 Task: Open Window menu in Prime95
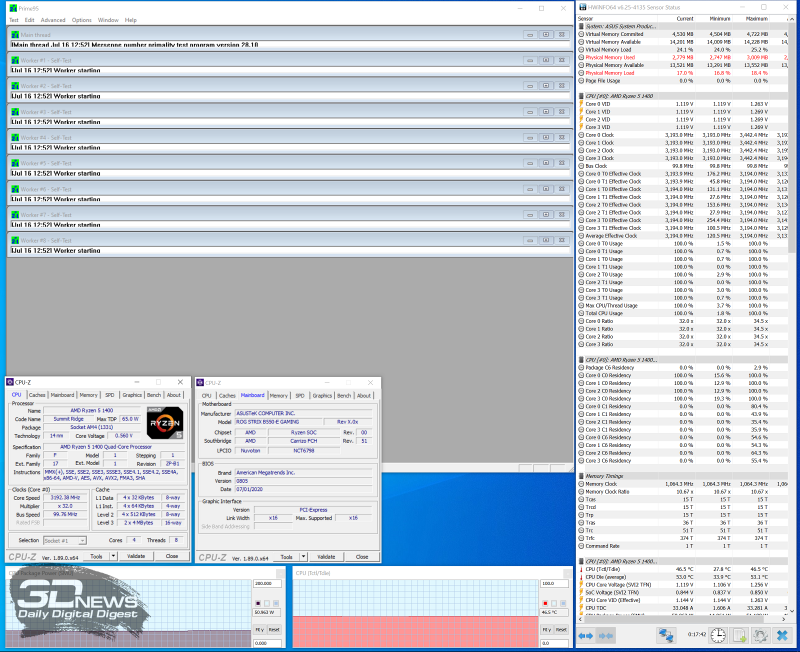108,20
